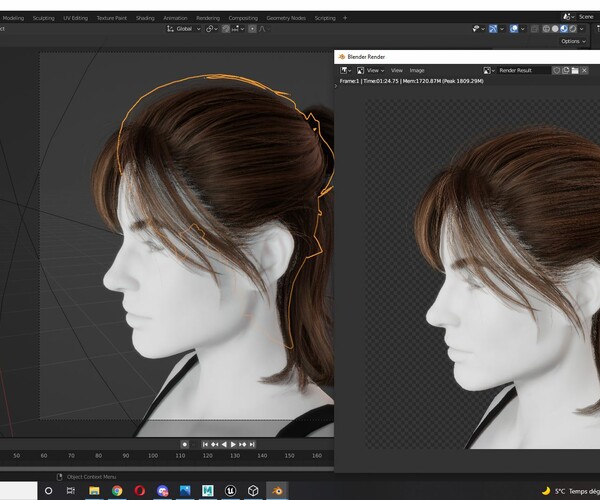Toggle snapping magnet icon
600x500 pixels.
tap(226, 29)
